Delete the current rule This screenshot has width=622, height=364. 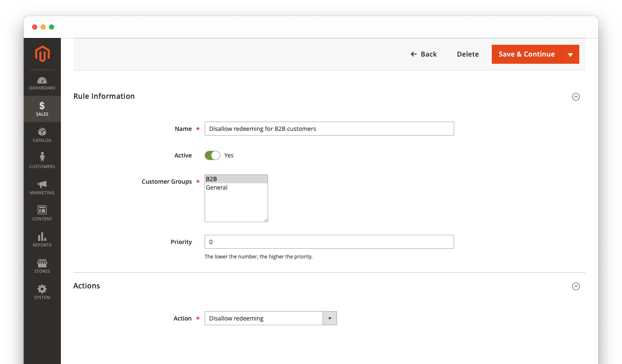tap(468, 54)
